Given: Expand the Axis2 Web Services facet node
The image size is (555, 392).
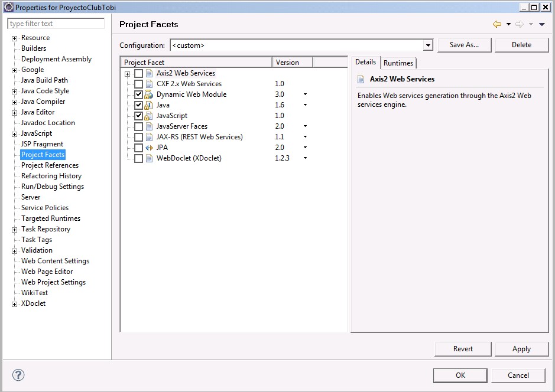Looking at the screenshot, I should [128, 74].
